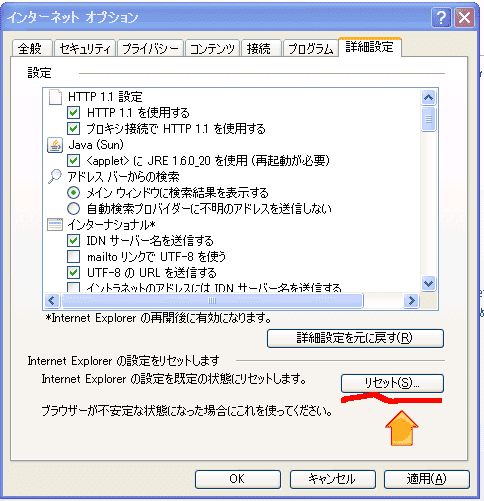Select 自動検索プロバイダーに不明のアドレスを送信しない radio
Screen dimensions: 484x501
coord(73,209)
